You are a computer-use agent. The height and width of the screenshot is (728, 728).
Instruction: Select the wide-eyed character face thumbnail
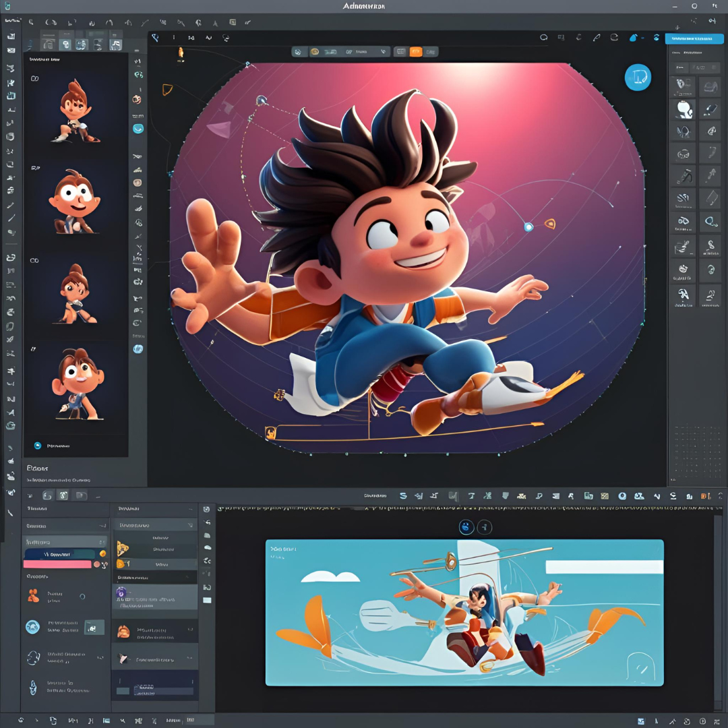coord(74,200)
